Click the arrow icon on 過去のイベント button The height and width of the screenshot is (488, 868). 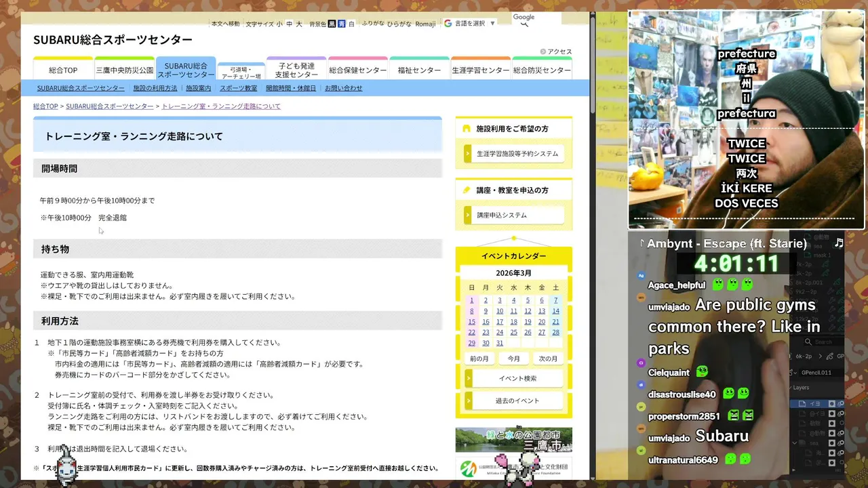468,401
